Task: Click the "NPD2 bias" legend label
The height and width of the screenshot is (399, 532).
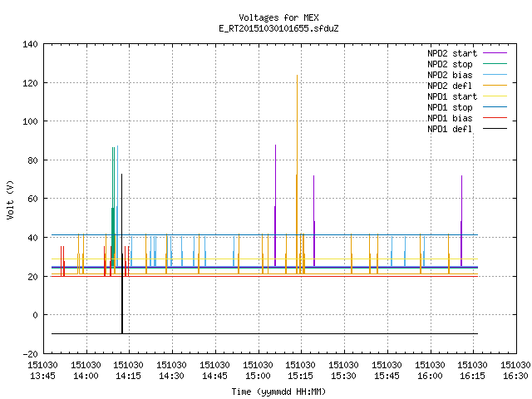Action: tap(450, 75)
